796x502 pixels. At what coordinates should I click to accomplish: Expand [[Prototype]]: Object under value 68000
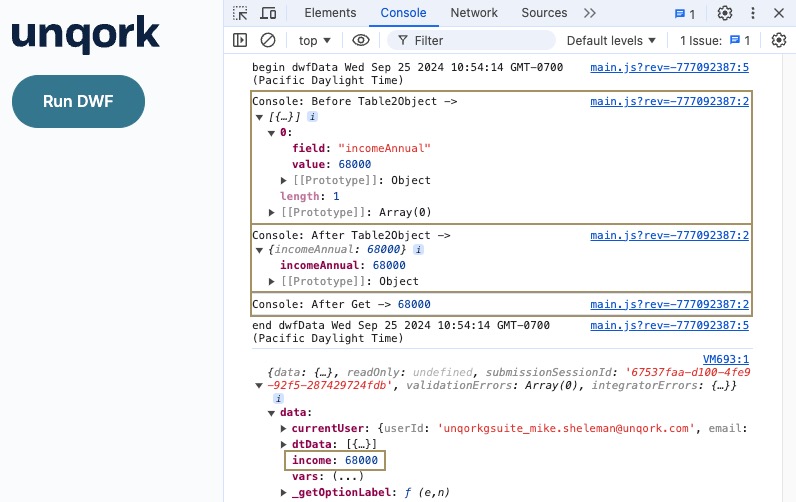click(283, 180)
